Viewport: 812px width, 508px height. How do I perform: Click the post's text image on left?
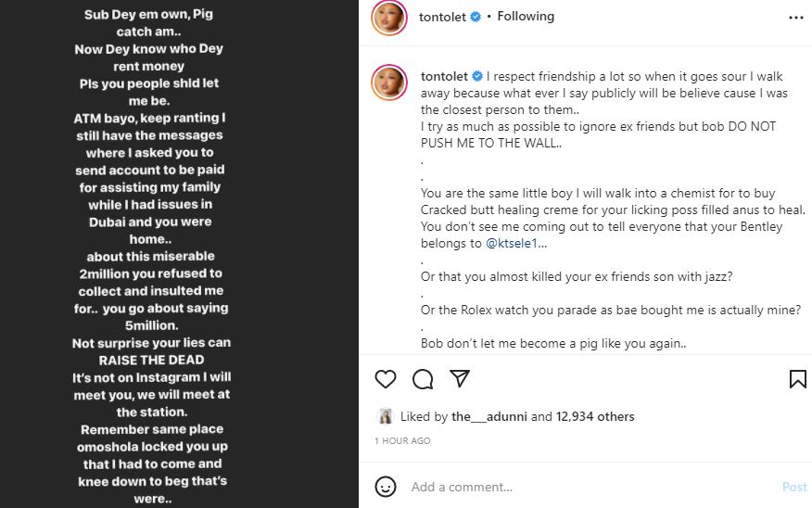(x=179, y=254)
